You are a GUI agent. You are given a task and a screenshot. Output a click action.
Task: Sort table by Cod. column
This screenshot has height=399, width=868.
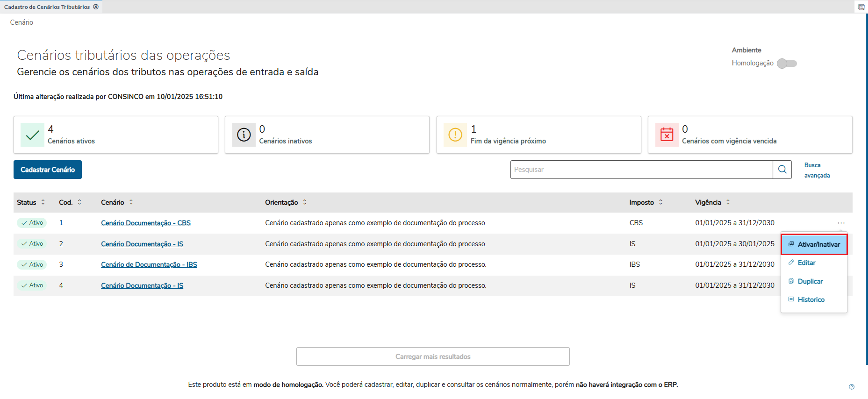[79, 202]
